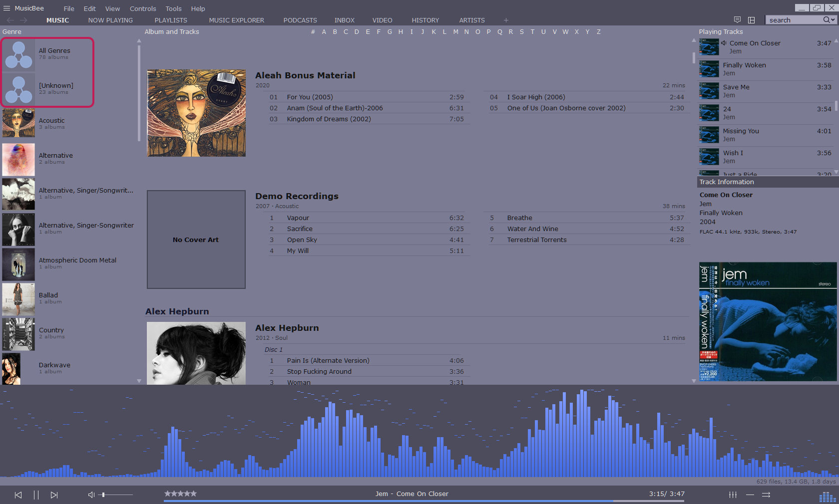Viewport: 839px width, 504px height.
Task: Jump to letter A in the alphabet bar
Action: pos(324,31)
